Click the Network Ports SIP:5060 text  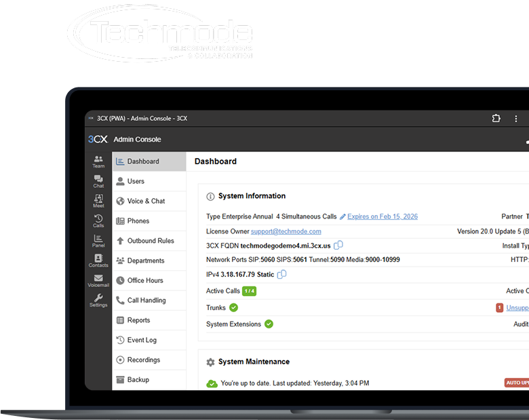pyautogui.click(x=241, y=260)
